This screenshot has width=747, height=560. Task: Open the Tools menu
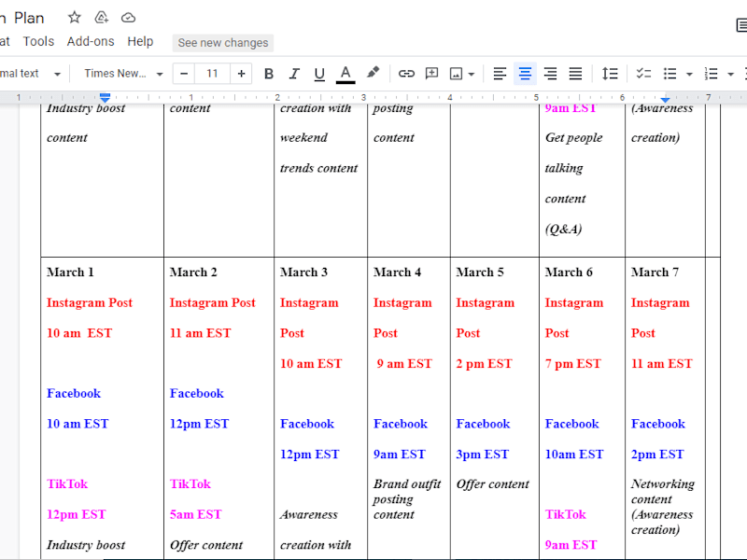click(x=38, y=41)
